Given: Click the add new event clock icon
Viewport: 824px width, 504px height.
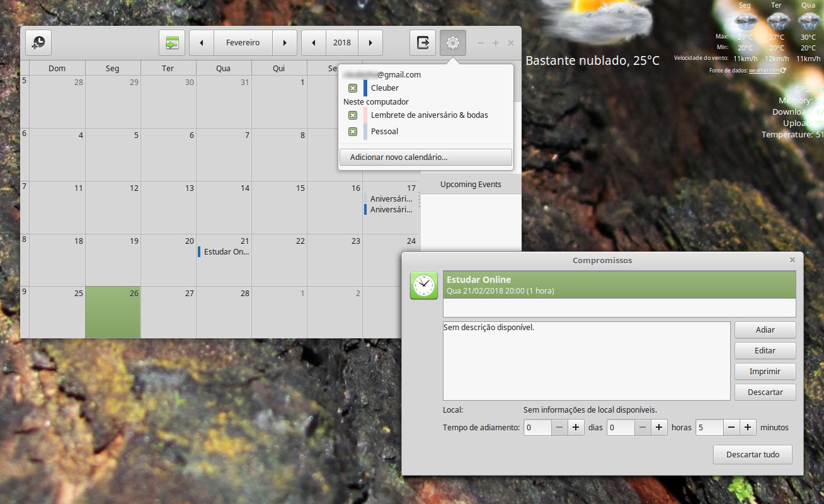Looking at the screenshot, I should [38, 43].
